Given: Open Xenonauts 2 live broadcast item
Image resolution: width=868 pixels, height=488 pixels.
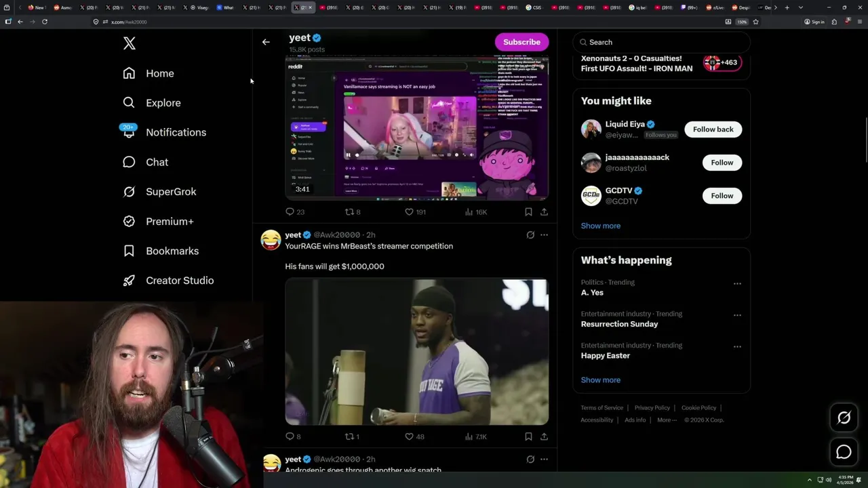Looking at the screenshot, I should (661, 64).
